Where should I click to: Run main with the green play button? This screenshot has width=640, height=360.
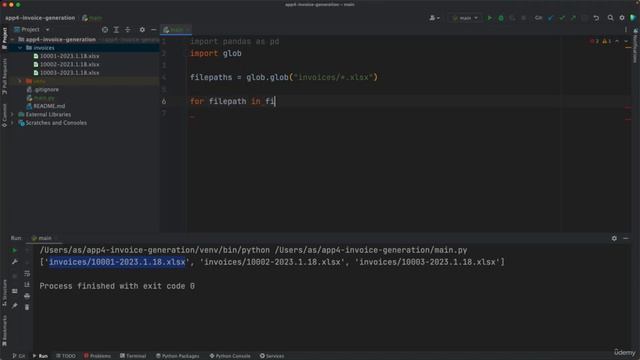coord(489,18)
